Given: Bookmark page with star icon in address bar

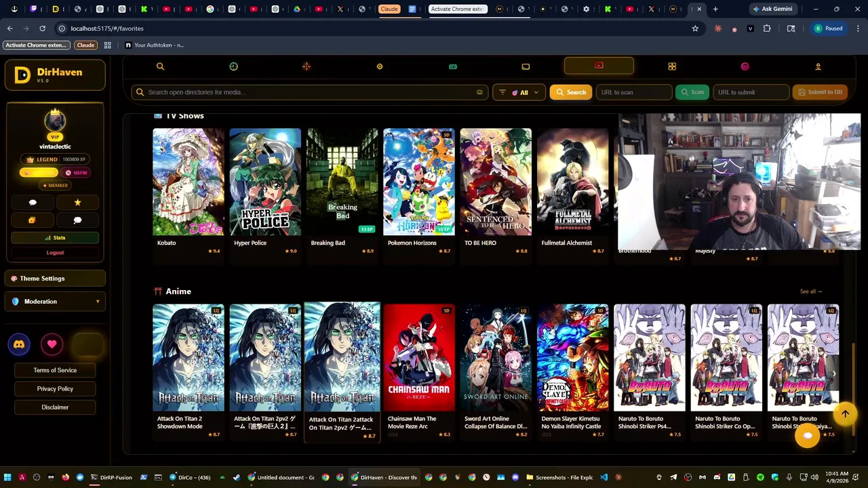Looking at the screenshot, I should click(695, 28).
